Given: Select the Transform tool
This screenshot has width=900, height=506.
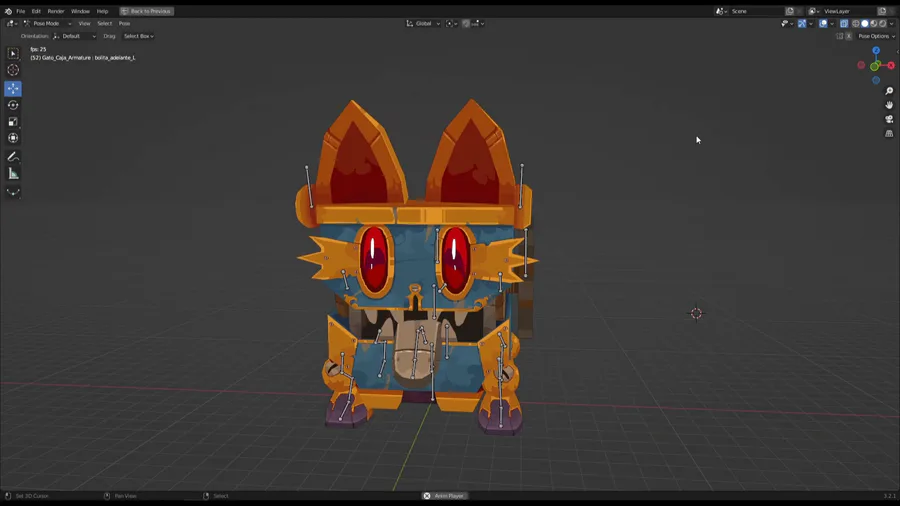Looking at the screenshot, I should click(x=13, y=138).
